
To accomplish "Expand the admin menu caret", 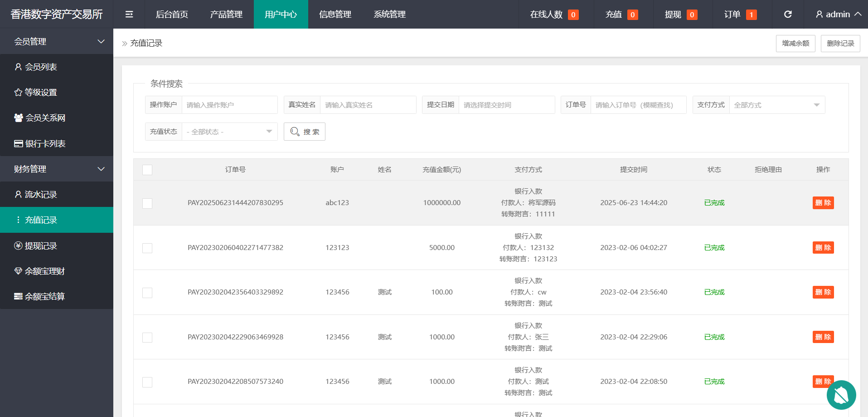I will 858,14.
